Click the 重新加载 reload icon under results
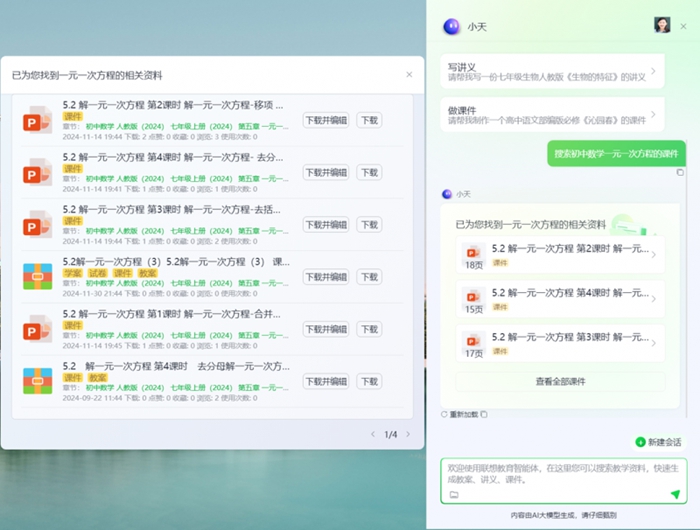 click(x=445, y=414)
